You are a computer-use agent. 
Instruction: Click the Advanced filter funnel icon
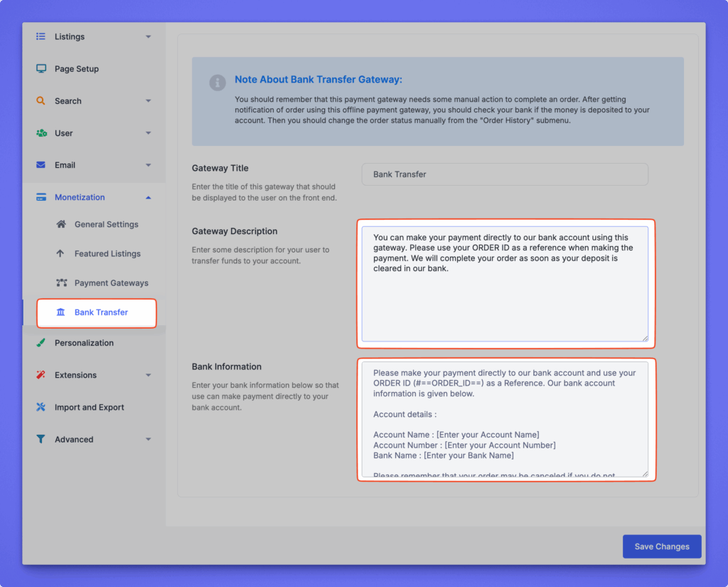41,440
